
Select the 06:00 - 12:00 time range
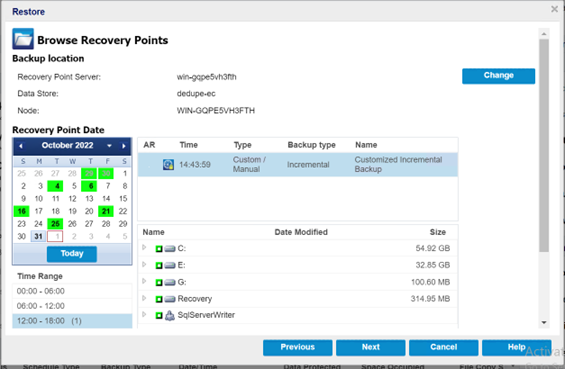click(72, 306)
